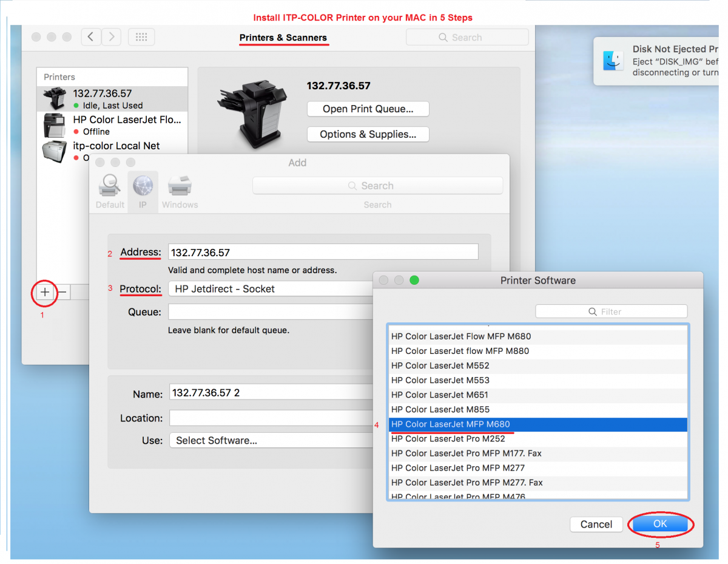The width and height of the screenshot is (728, 564).
Task: Click Options & Supplies button
Action: point(368,134)
